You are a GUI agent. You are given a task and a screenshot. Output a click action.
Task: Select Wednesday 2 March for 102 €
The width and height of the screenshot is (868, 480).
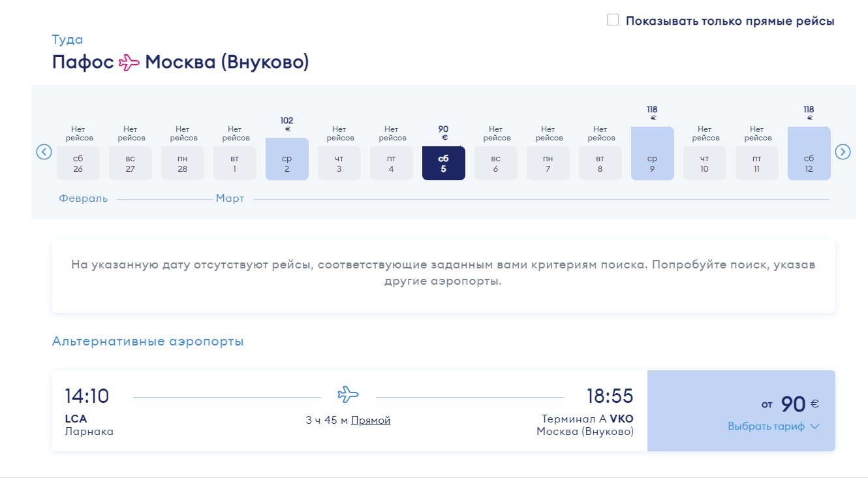(x=287, y=159)
